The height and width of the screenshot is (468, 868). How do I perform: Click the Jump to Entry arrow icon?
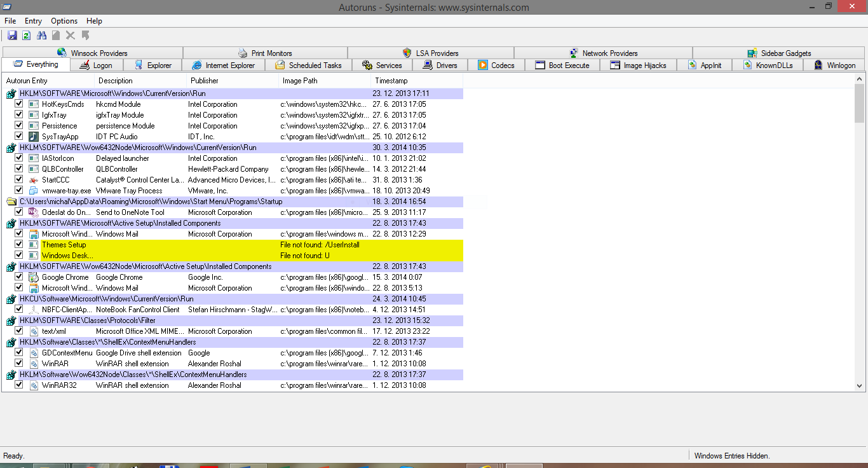[x=85, y=35]
